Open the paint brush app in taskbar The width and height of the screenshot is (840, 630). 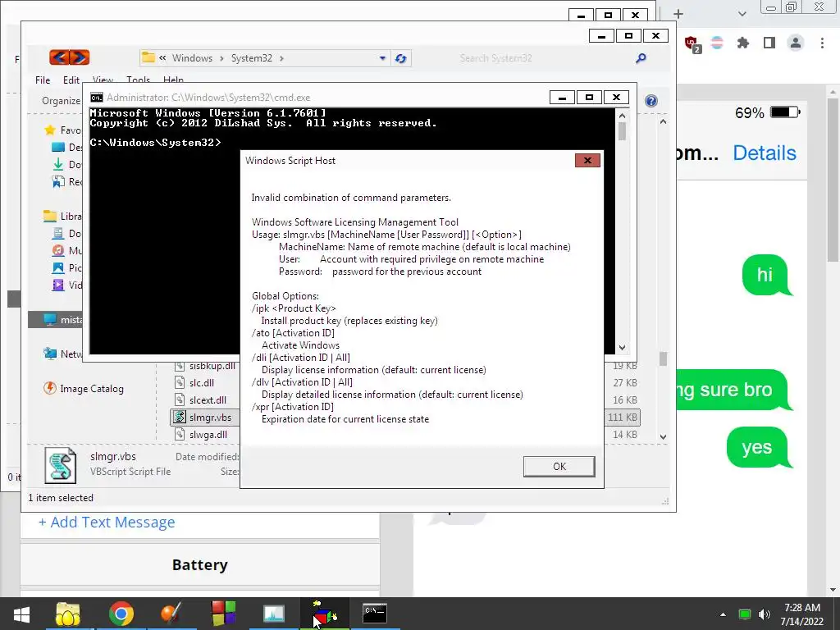[x=171, y=614]
